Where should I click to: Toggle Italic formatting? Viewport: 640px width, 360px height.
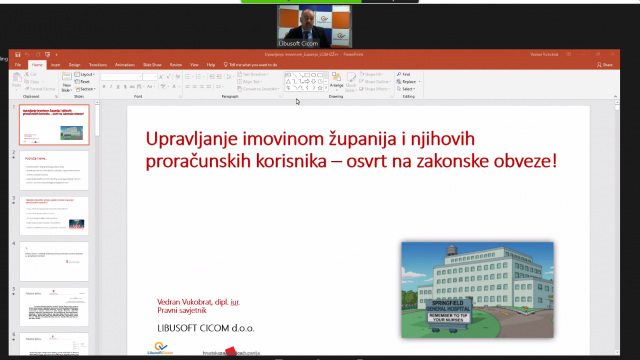[x=111, y=87]
